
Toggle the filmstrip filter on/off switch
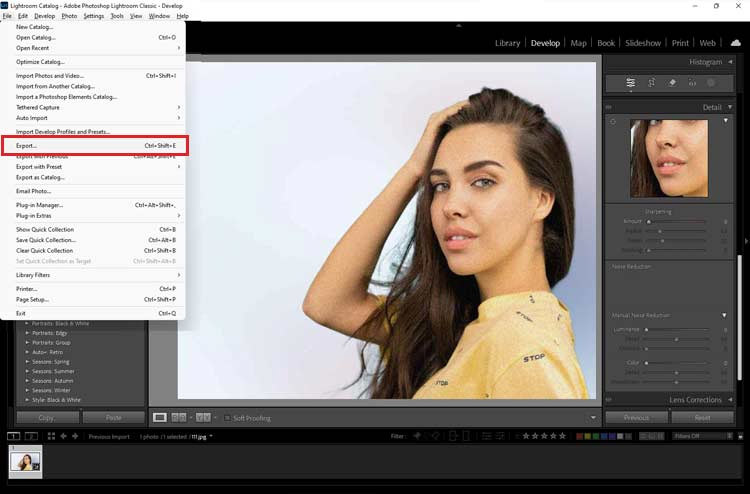(740, 436)
